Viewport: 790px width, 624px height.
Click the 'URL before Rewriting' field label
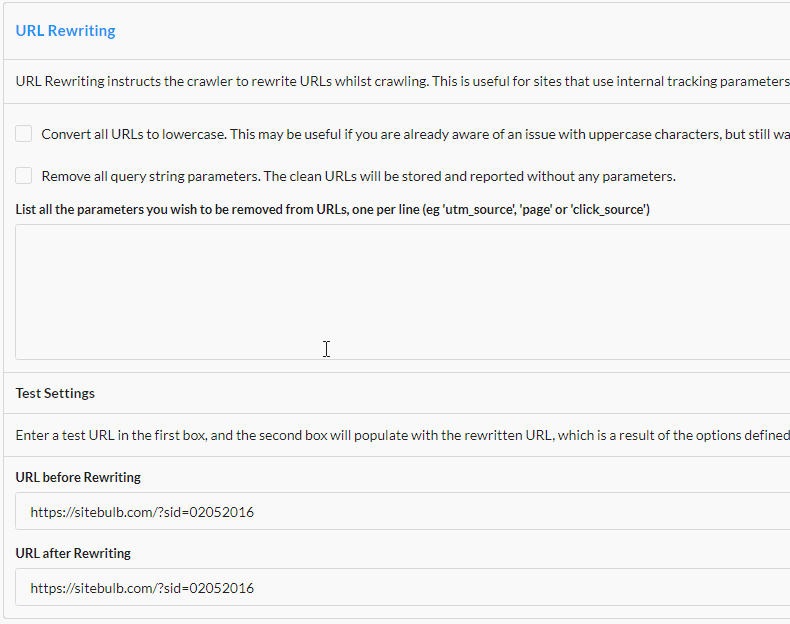pyautogui.click(x=78, y=477)
